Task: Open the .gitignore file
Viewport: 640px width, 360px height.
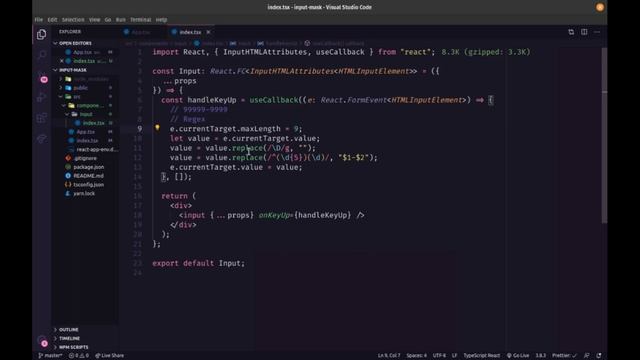Action: coord(85,158)
